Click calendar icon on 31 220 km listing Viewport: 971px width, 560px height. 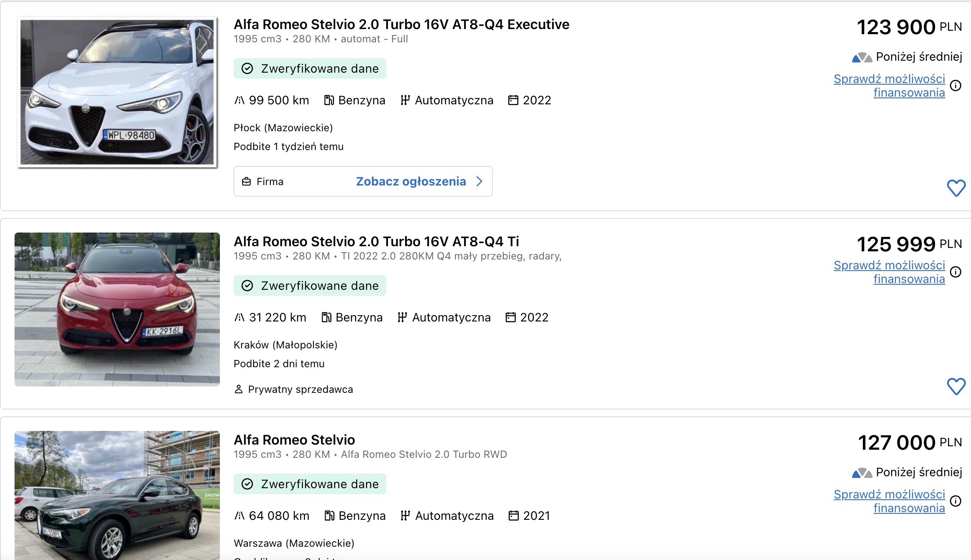coord(510,318)
